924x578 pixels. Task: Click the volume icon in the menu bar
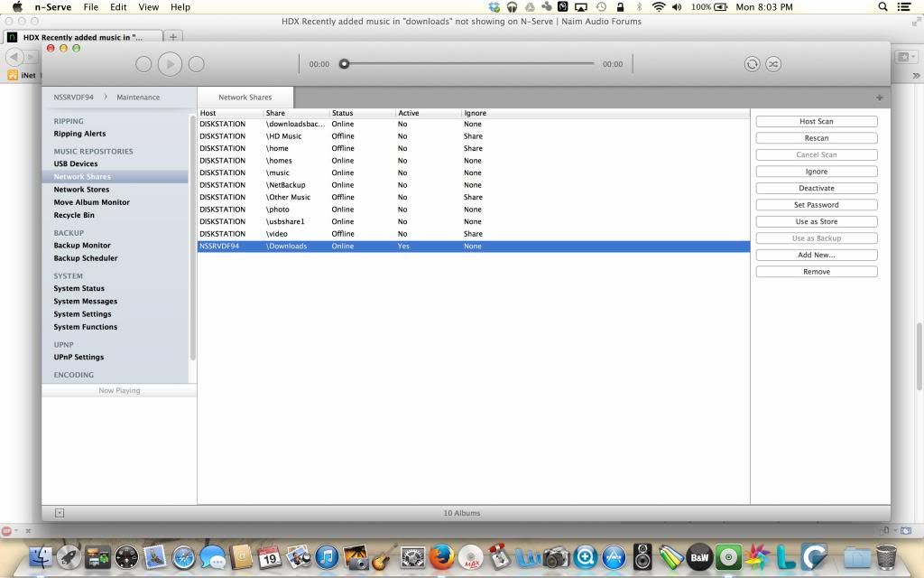click(x=677, y=7)
